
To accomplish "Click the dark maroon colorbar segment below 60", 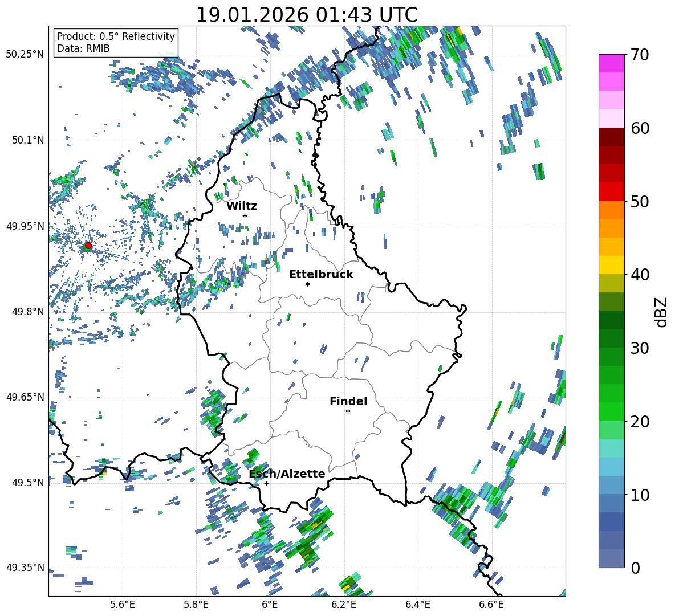I will [x=611, y=136].
